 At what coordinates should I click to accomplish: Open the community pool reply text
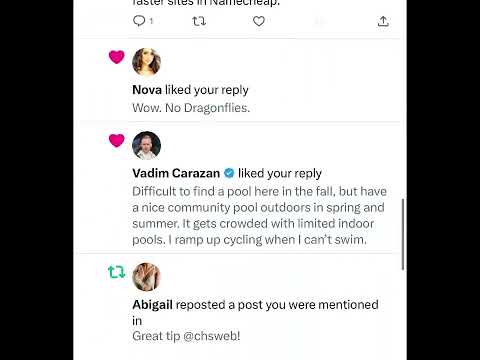(x=259, y=215)
